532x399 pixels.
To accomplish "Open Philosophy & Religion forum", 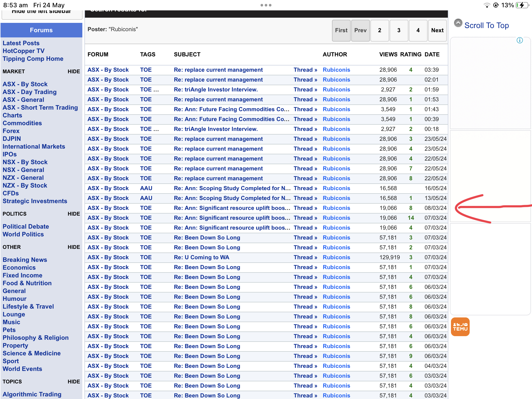I will point(36,338).
